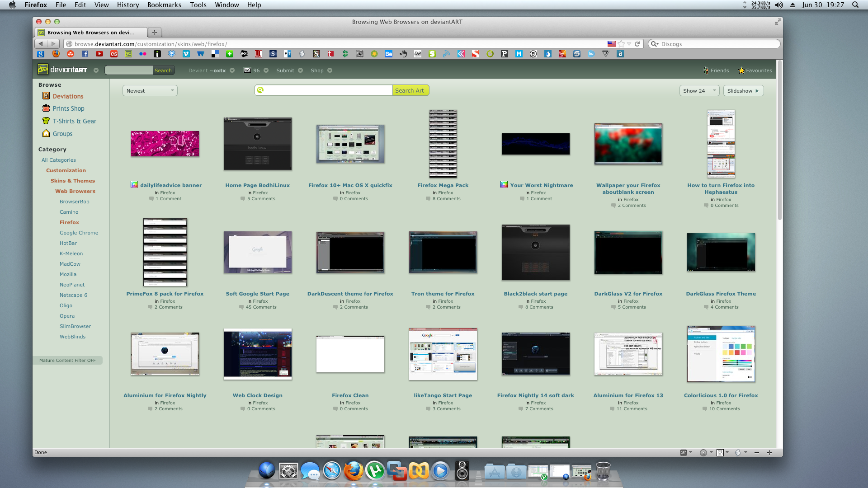
Task: Click the Friends icon link
Action: 716,70
